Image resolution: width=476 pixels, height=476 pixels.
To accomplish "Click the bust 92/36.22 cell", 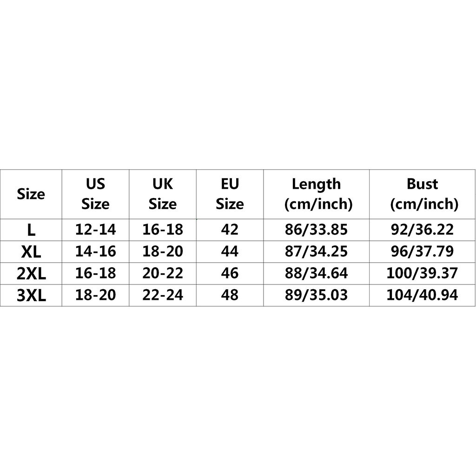I will coord(422,229).
